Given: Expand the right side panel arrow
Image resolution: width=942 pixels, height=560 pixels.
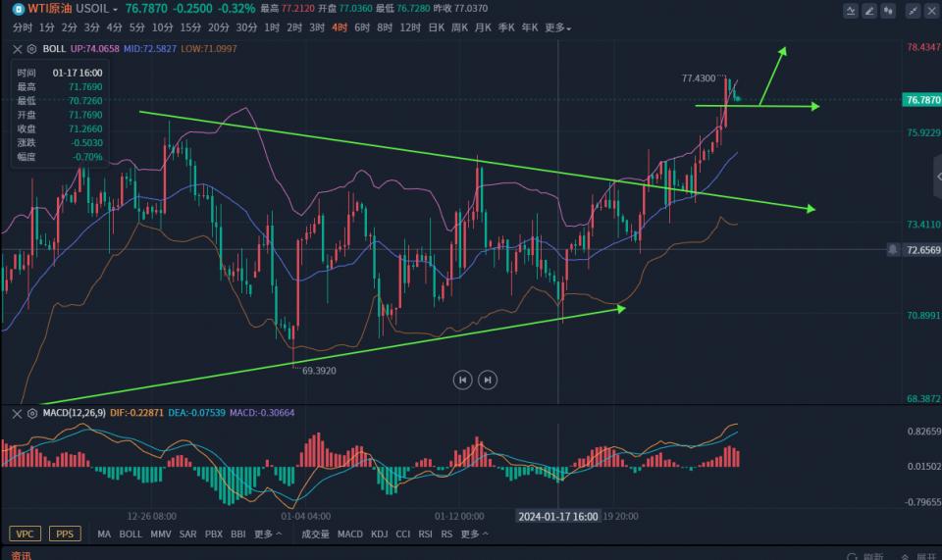Looking at the screenshot, I should 938,177.
